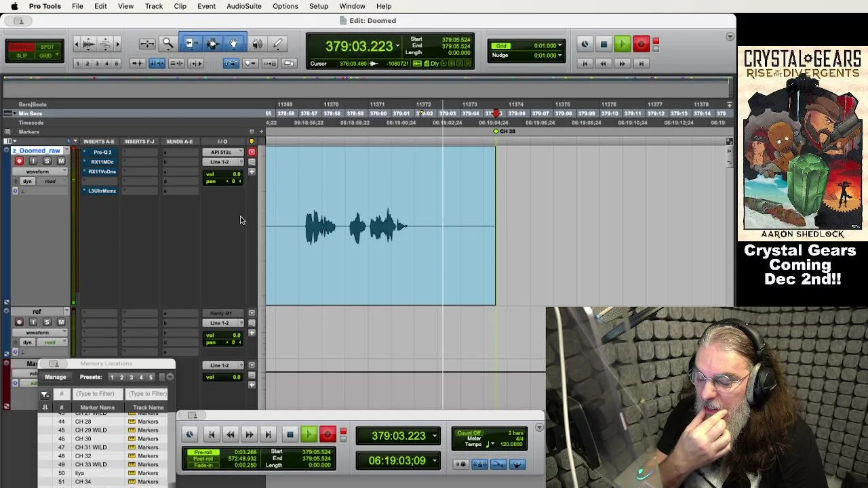Screen dimensions: 868x488
Task: Click Go to End in Transport window
Action: [x=268, y=435]
